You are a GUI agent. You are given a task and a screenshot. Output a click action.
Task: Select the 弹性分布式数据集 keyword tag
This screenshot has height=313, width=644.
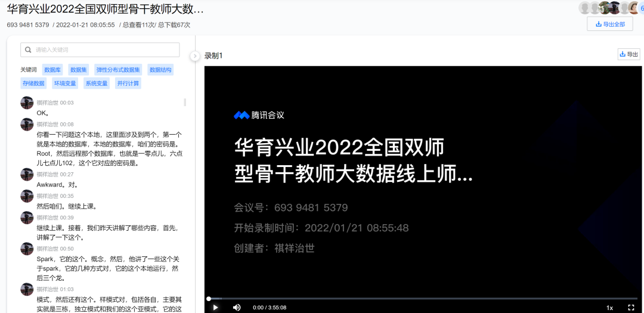click(x=118, y=70)
